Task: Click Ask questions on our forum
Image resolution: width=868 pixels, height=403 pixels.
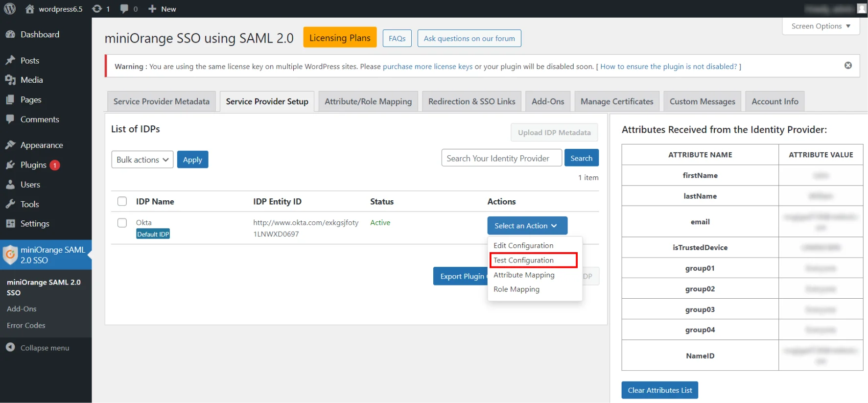Action: coord(469,38)
